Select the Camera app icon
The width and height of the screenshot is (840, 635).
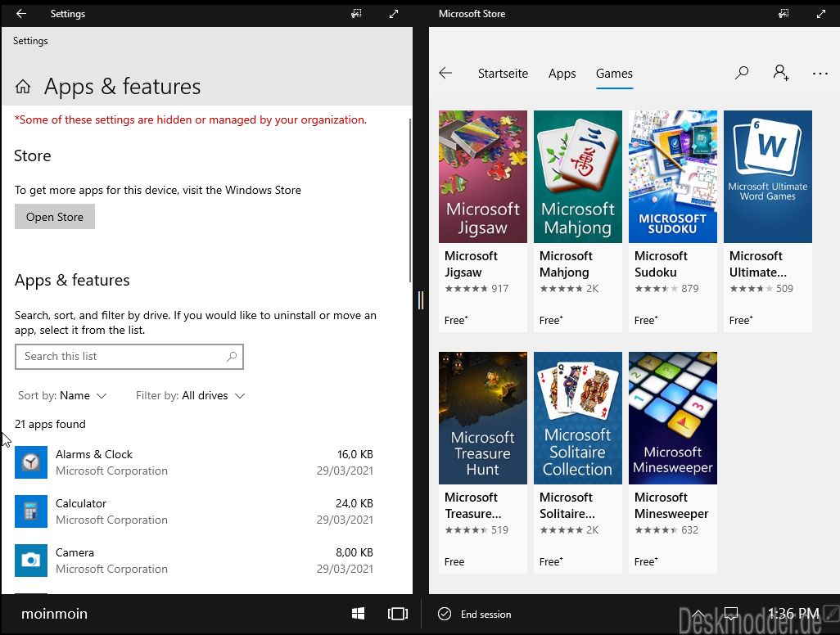click(31, 561)
